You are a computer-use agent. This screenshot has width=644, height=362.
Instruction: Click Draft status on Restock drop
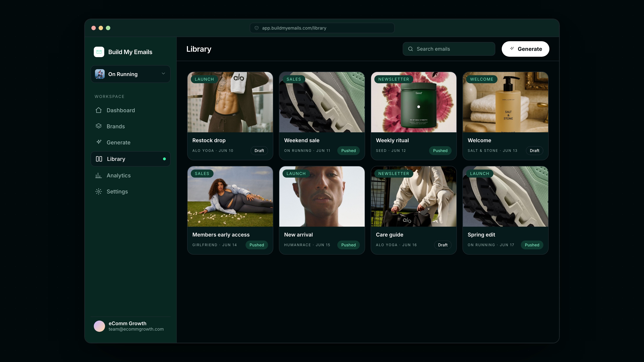[259, 151]
